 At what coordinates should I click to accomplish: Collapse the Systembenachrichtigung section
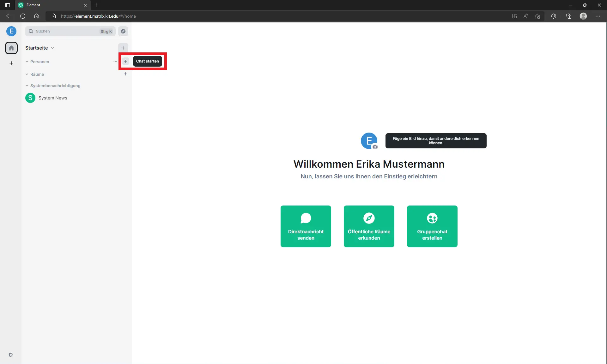pos(27,86)
